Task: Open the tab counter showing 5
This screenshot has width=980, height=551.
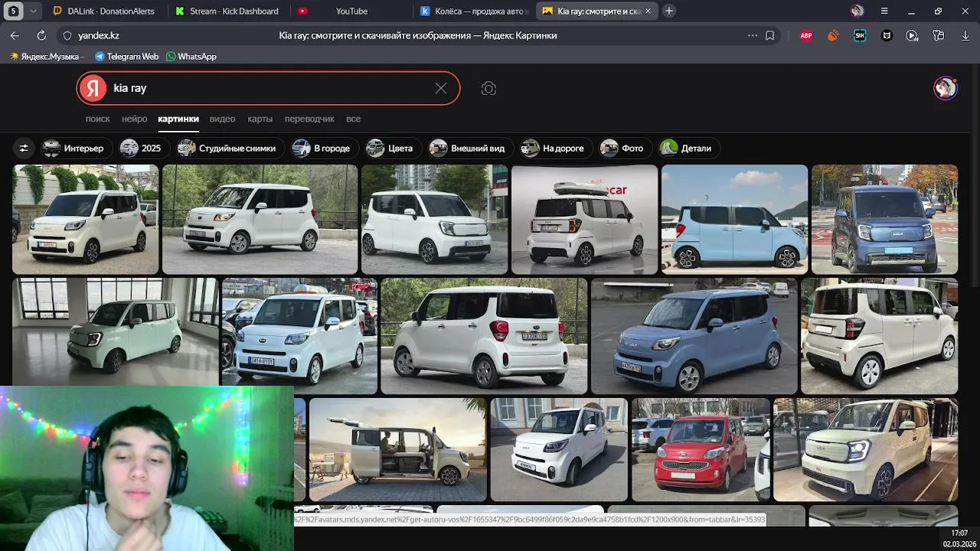Action: [x=14, y=11]
